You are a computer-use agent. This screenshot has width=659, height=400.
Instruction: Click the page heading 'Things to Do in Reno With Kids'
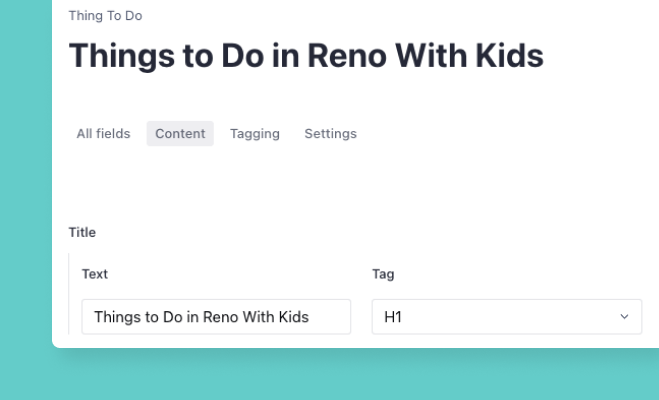click(305, 56)
